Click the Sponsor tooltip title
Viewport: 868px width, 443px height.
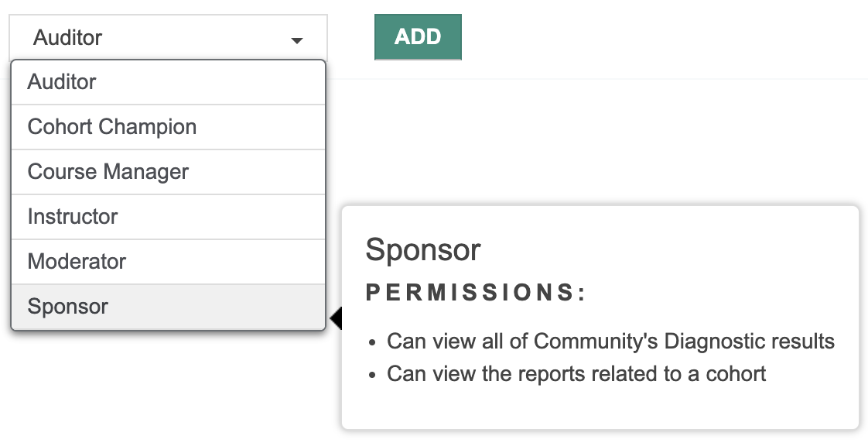tap(423, 250)
